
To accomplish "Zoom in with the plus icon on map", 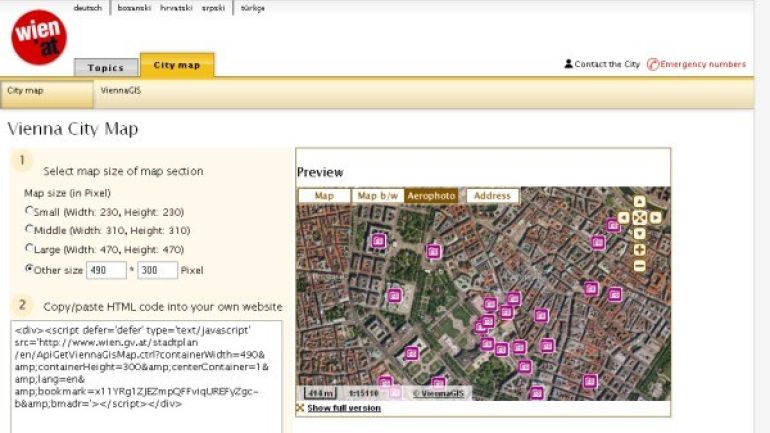I will 639,250.
